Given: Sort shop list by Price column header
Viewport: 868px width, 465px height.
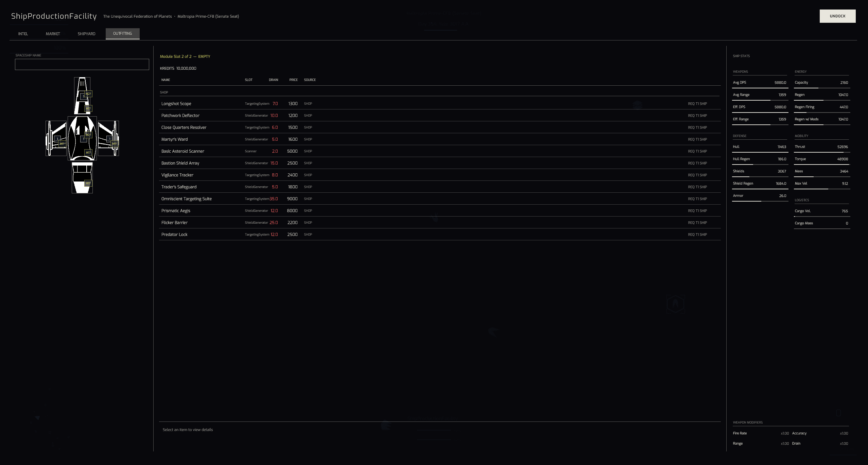Looking at the screenshot, I should 293,80.
